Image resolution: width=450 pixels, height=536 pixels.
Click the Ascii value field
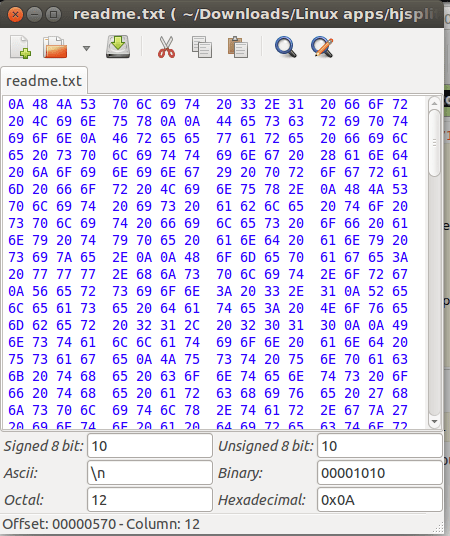[150, 472]
